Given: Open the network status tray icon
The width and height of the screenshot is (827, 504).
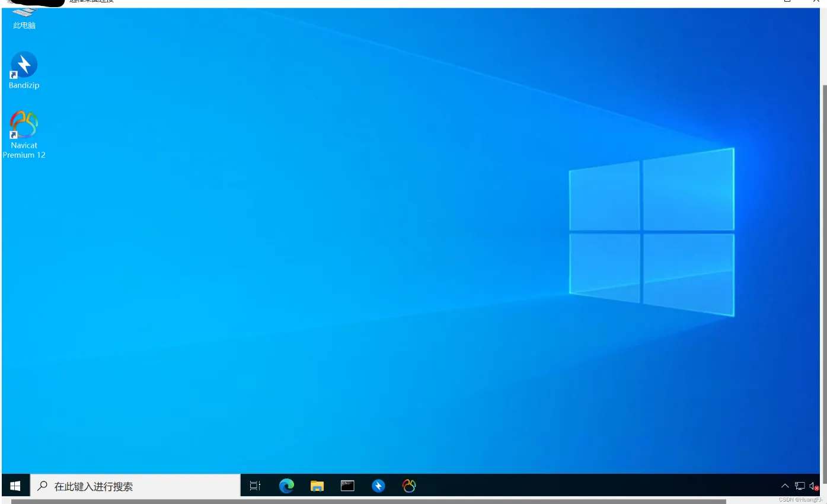Looking at the screenshot, I should (x=800, y=486).
